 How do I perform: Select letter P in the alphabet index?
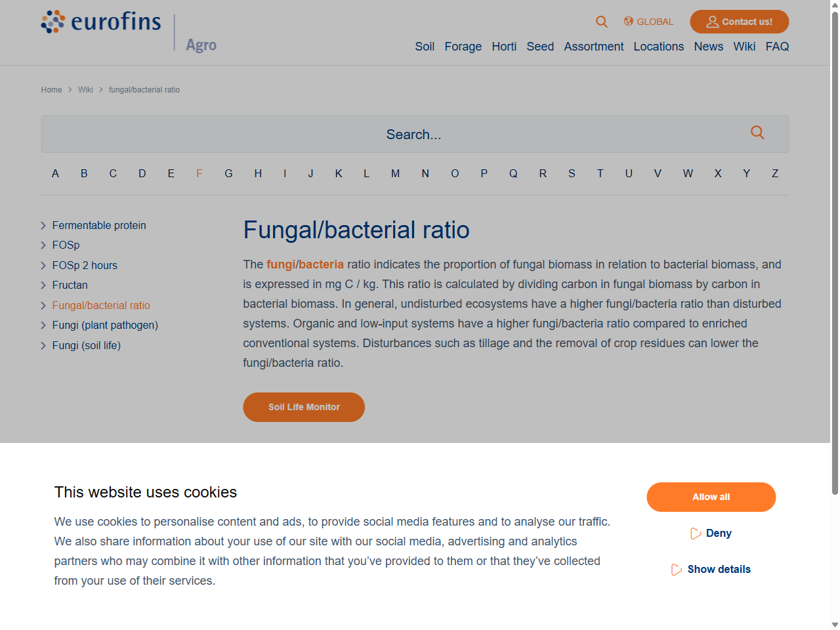484,174
